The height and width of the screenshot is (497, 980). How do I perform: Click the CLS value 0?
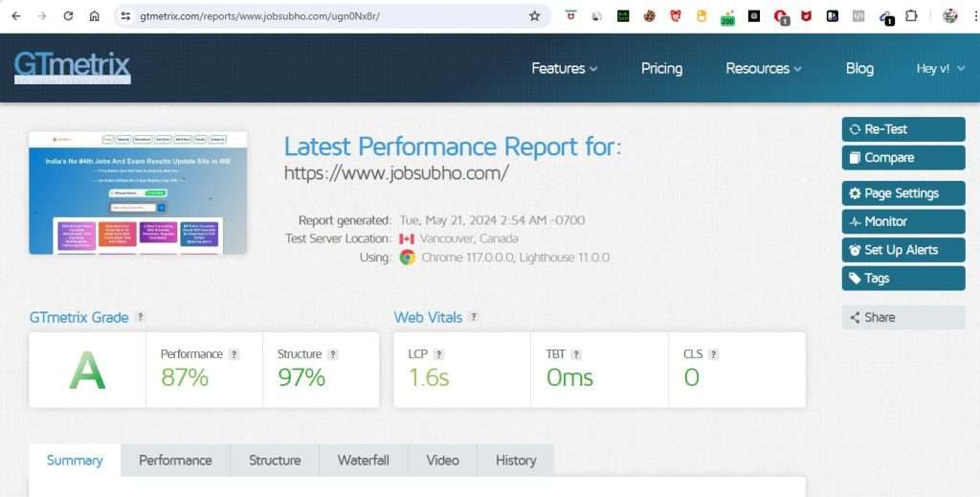tap(691, 377)
